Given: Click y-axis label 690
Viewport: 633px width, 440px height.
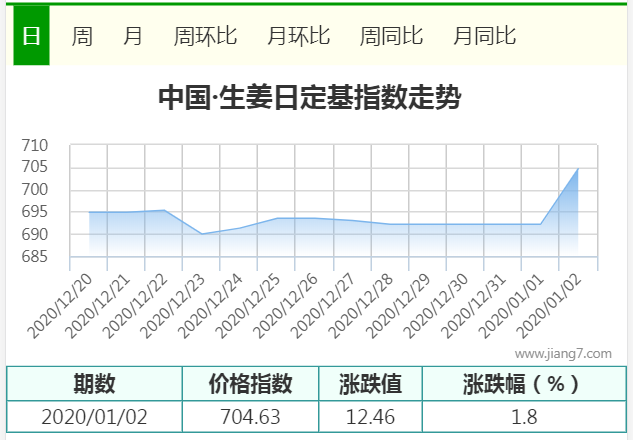Looking at the screenshot, I should 35,234.
